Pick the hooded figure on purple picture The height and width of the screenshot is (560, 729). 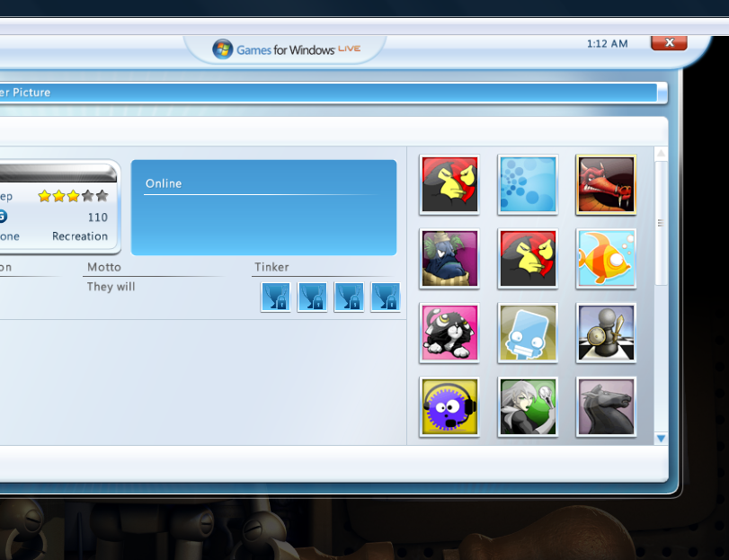tap(449, 258)
